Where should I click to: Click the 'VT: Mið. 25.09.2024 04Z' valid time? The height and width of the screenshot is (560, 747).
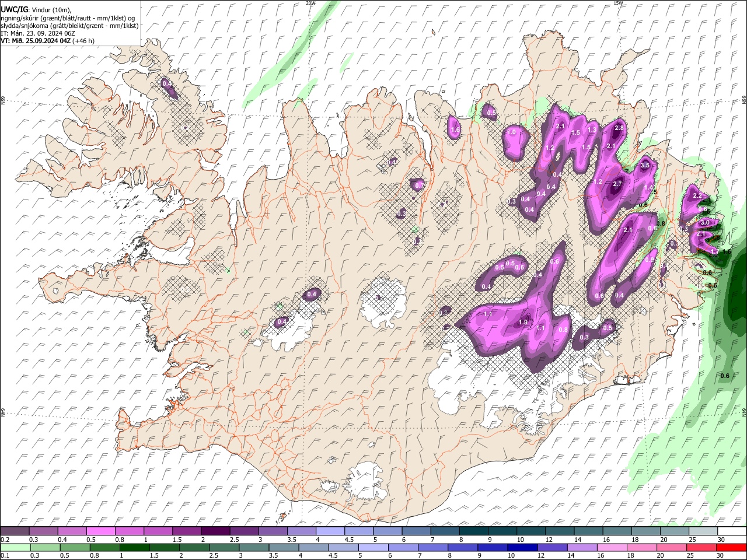pyautogui.click(x=36, y=41)
